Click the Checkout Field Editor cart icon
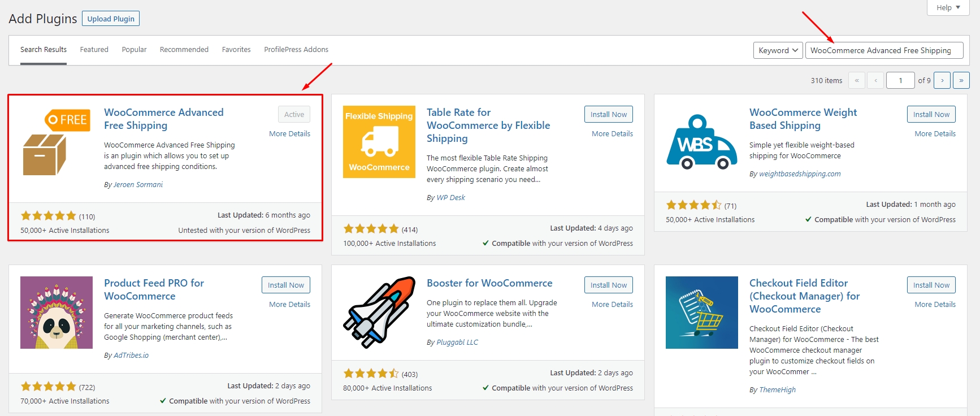Image resolution: width=980 pixels, height=416 pixels. click(701, 313)
